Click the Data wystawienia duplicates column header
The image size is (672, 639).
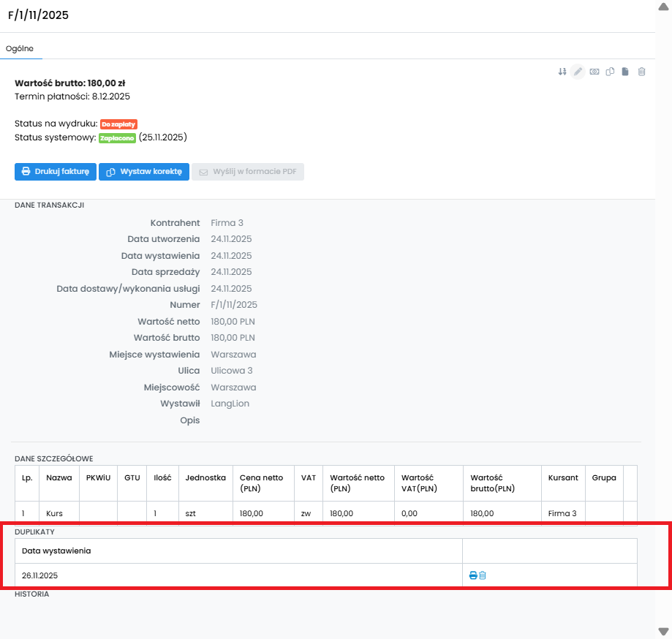pos(56,551)
